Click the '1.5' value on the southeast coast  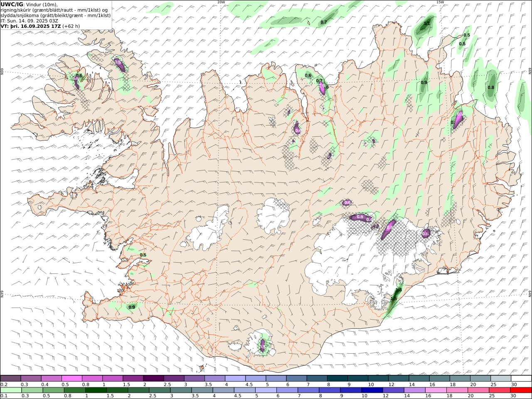coord(394,298)
